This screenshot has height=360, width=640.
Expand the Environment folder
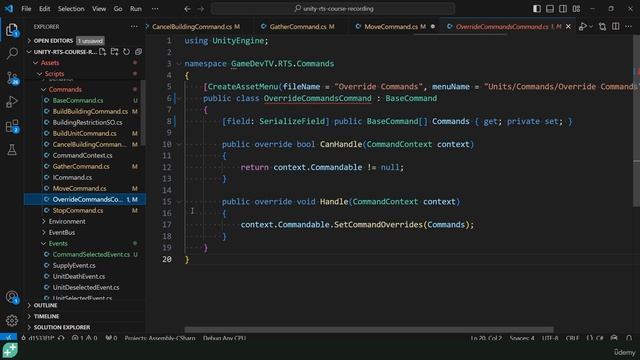[67, 222]
